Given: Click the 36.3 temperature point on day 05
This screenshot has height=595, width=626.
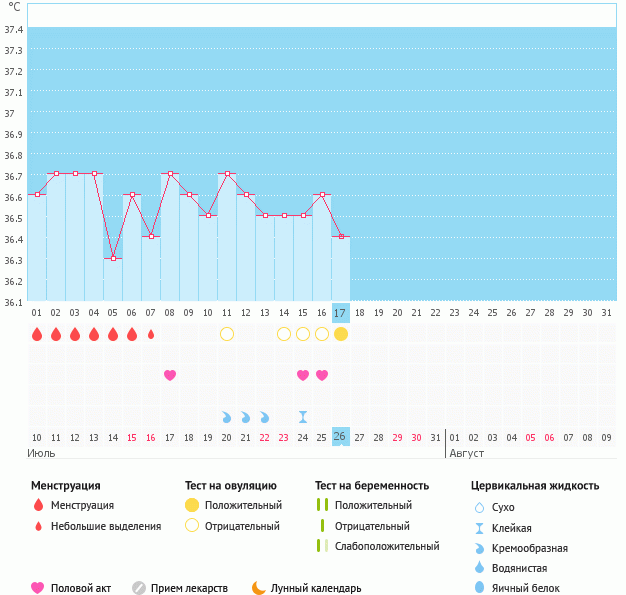Looking at the screenshot, I should (x=113, y=258).
